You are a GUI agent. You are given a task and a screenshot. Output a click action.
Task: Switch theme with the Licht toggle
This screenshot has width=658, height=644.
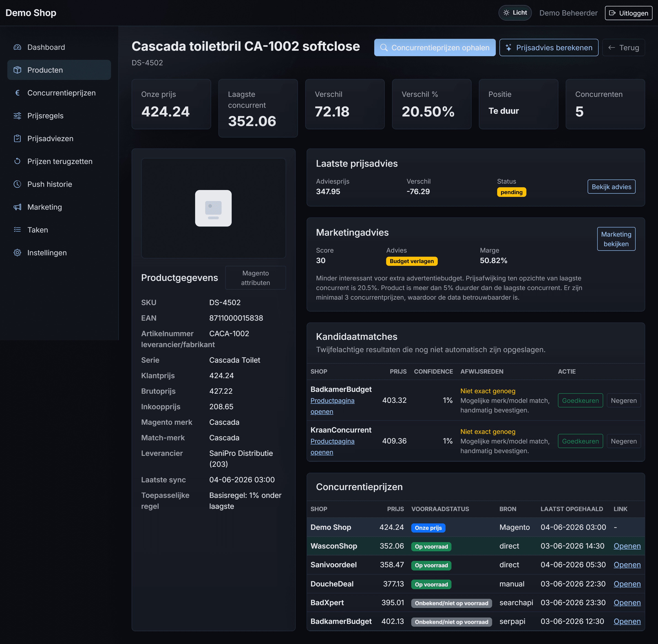(x=515, y=13)
